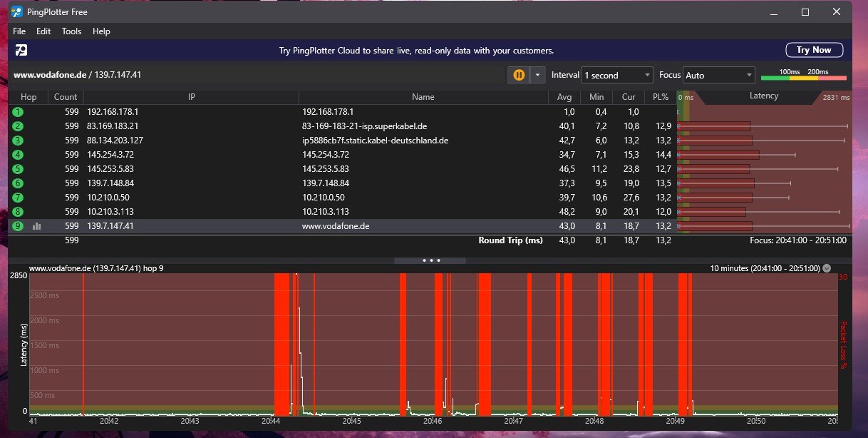Open the dropdown arrow beside the pause button

pos(537,75)
